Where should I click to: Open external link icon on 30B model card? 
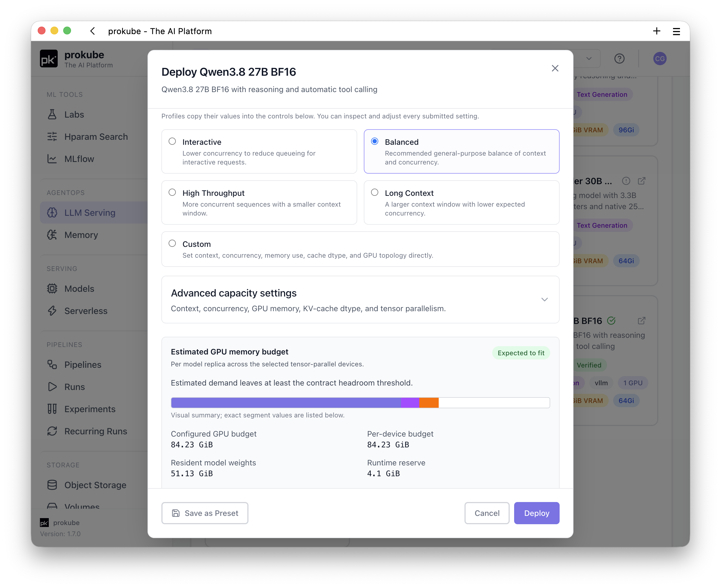(x=641, y=181)
